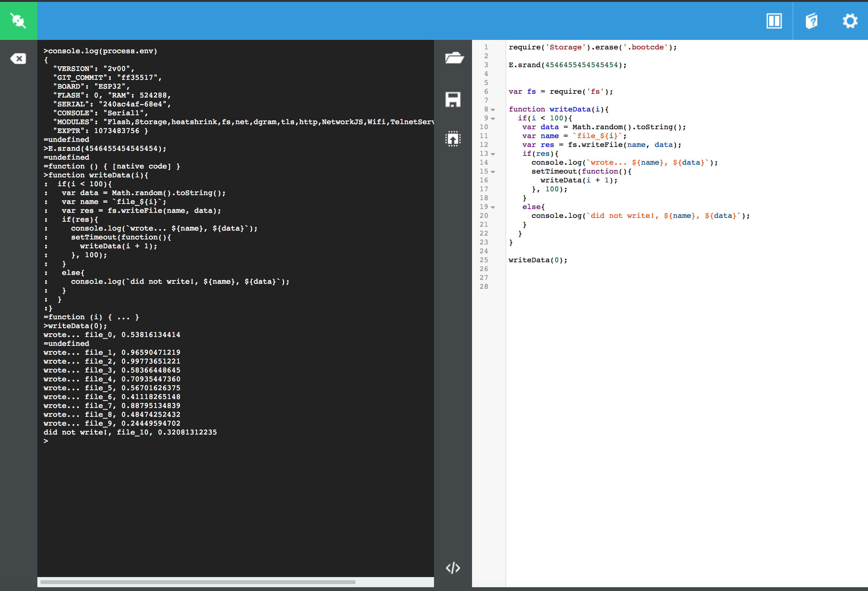
Task: Send code to Espruino chip icon
Action: tap(453, 139)
